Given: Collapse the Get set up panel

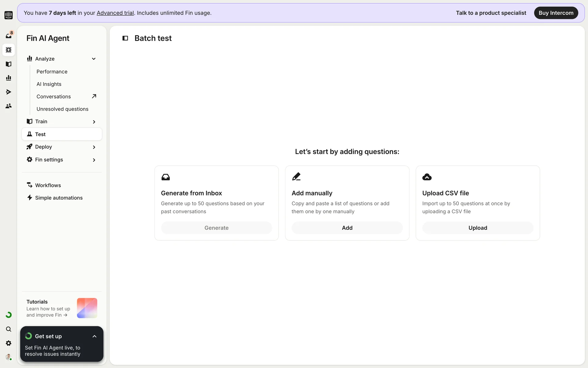Looking at the screenshot, I should pyautogui.click(x=94, y=336).
